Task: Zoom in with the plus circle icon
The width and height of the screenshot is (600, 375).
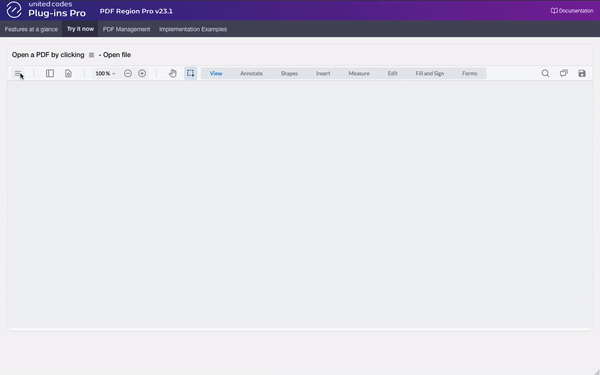Action: [x=142, y=73]
